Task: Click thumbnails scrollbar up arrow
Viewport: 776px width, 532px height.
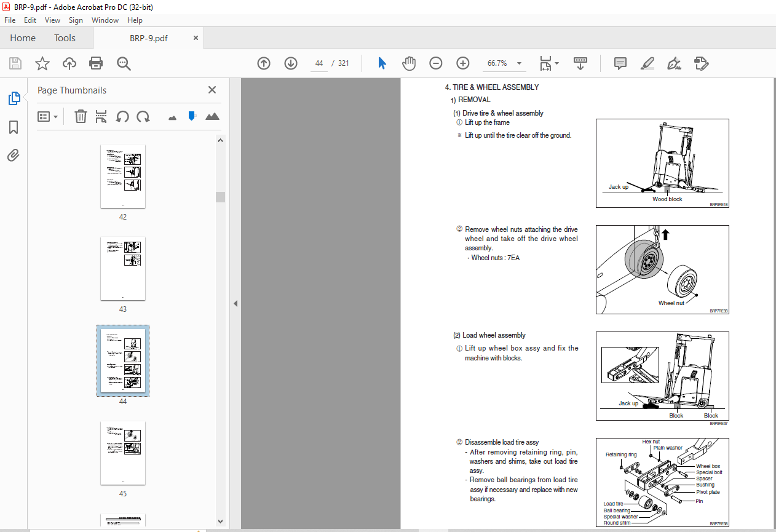Action: 220,140
